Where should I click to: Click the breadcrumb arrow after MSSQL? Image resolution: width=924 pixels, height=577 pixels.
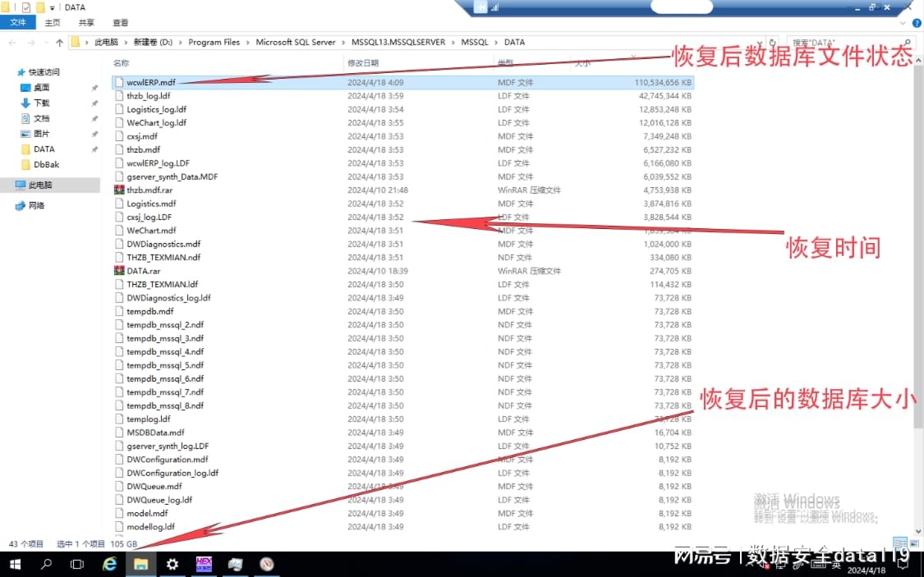pyautogui.click(x=496, y=42)
